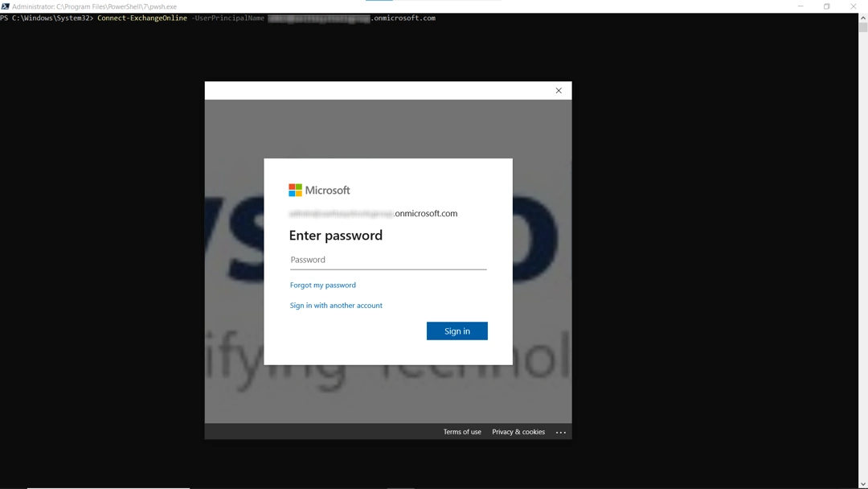Click the Connect-ExchangeOnline command text
This screenshot has height=489, width=868.
click(x=142, y=18)
